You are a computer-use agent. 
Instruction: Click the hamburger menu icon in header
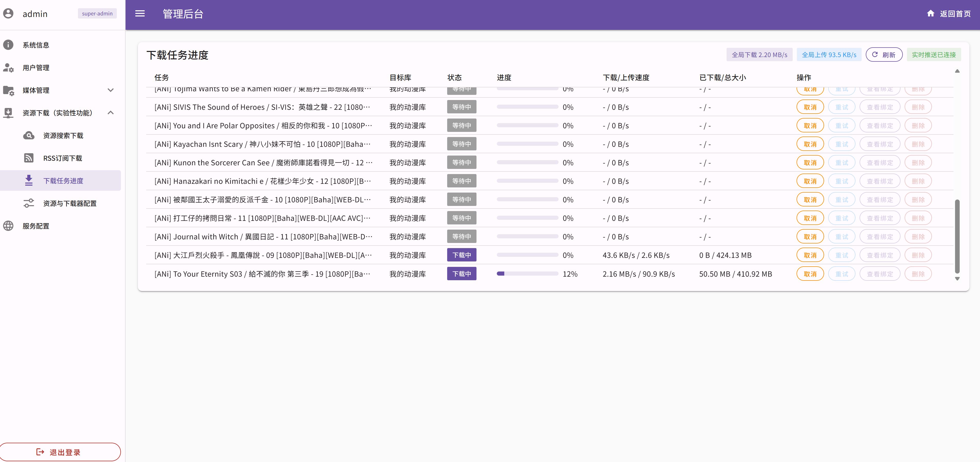[140, 14]
